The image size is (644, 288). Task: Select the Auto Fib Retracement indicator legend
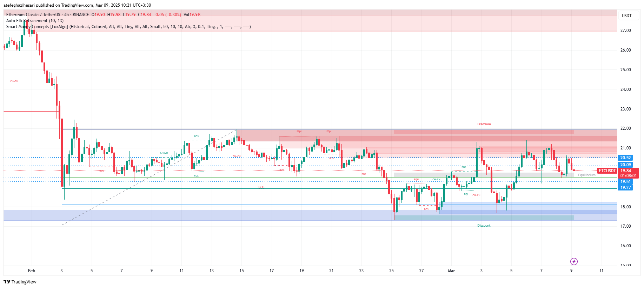(35, 21)
